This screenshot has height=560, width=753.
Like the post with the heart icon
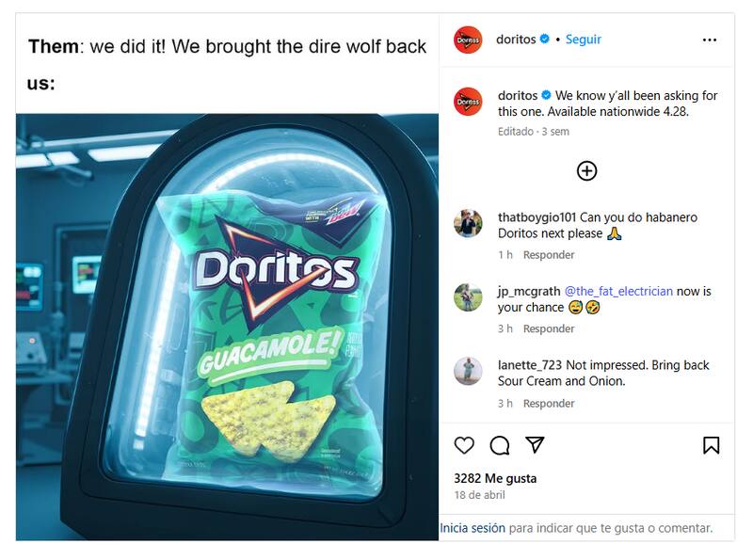[x=464, y=445]
